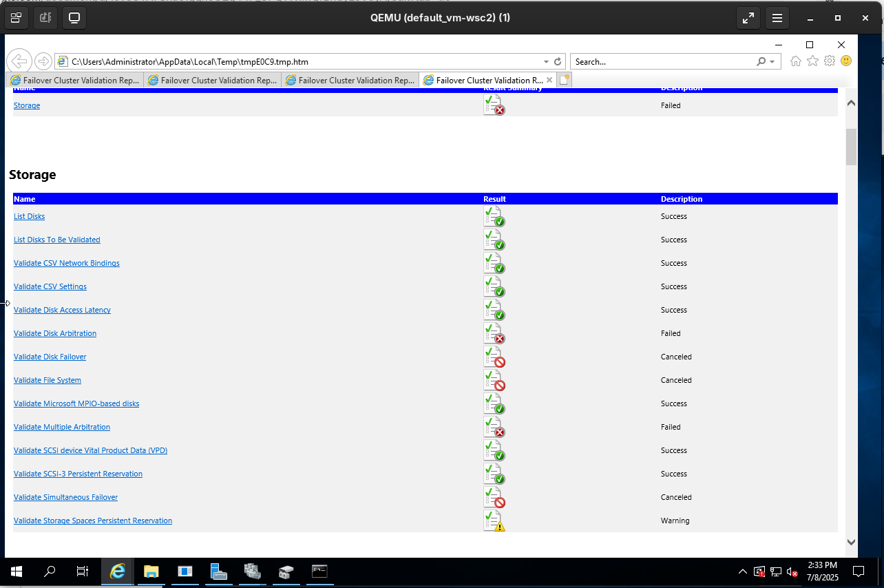Click the failed summary icon in top Storage row

[494, 105]
